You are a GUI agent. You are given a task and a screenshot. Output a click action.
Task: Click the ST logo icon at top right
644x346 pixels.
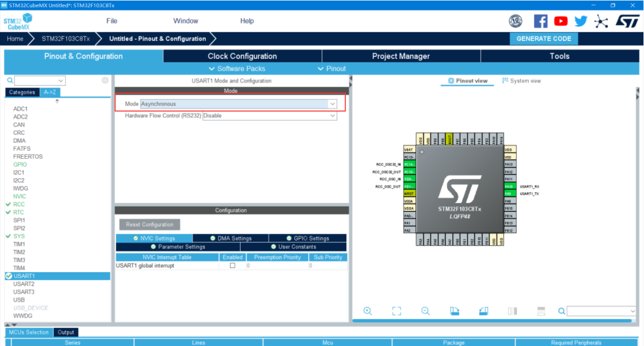point(628,21)
